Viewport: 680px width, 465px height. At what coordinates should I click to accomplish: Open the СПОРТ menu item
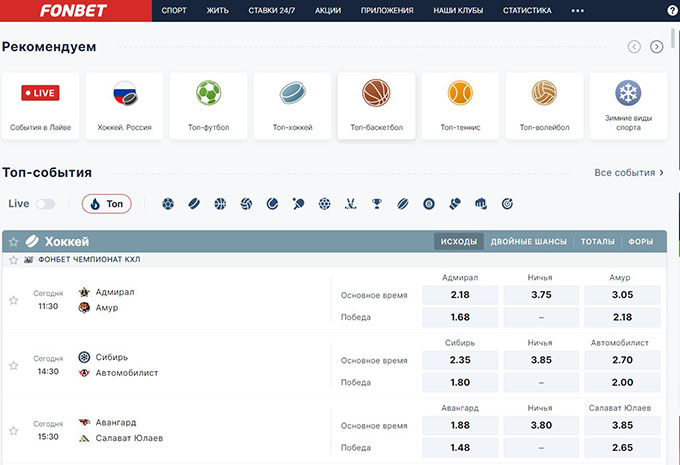pyautogui.click(x=174, y=10)
